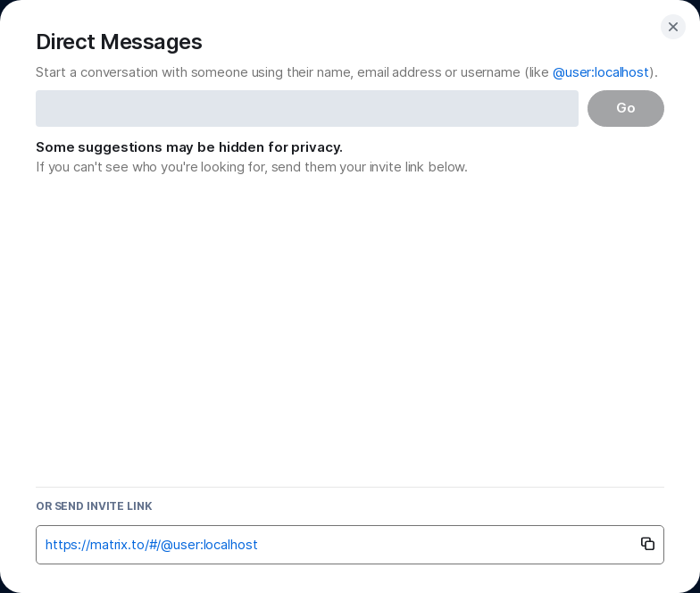This screenshot has width=700, height=593.
Task: Click the X icon in top corner
Action: 673,27
